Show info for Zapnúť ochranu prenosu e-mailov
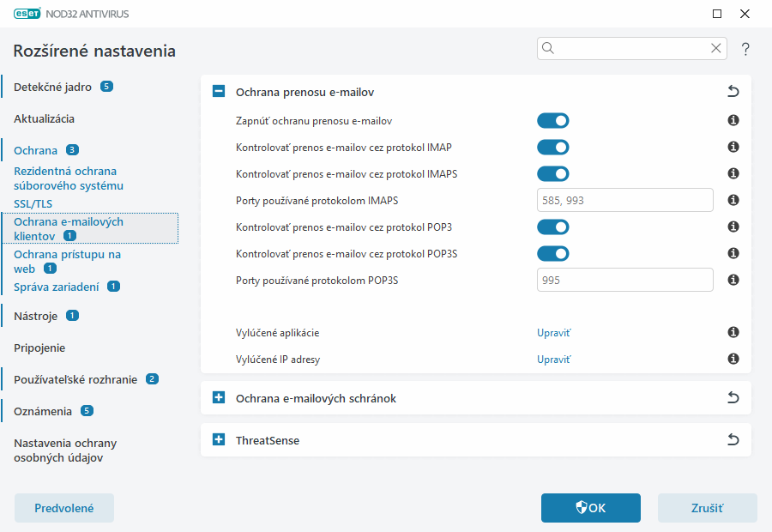 733,121
